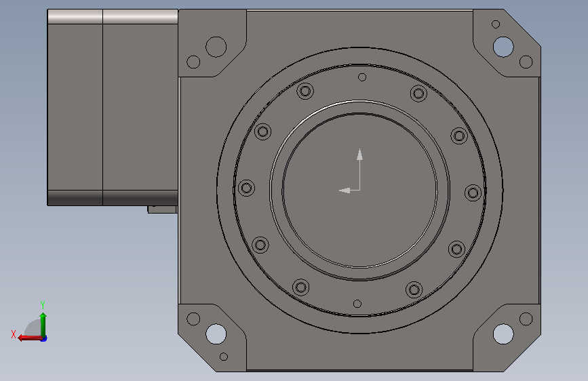
Task: Select the tiny hole in the bottom-left corner bracket
Action: [x=224, y=357]
